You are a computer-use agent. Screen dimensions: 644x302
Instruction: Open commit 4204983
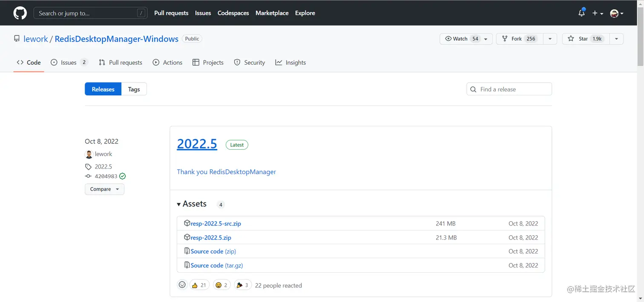tap(106, 176)
